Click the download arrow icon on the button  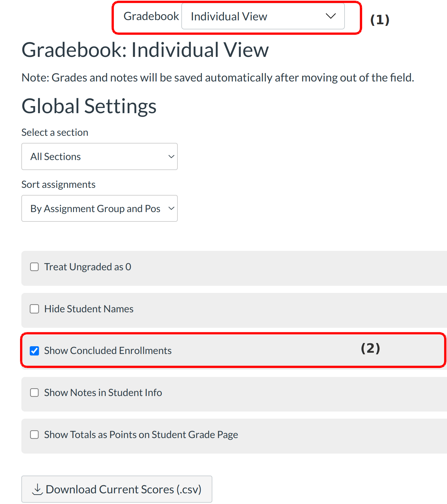[37, 489]
